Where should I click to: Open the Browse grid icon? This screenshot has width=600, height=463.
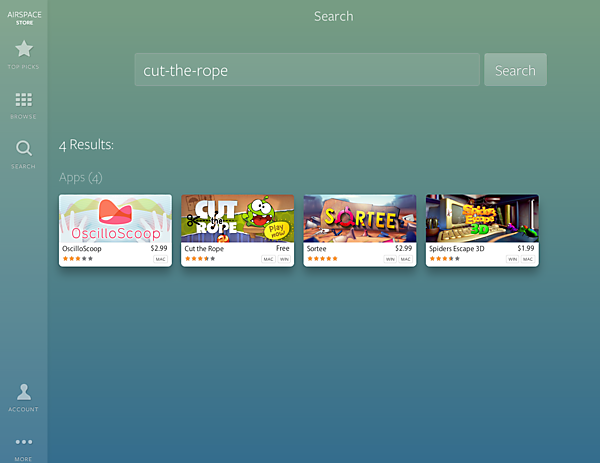[24, 99]
